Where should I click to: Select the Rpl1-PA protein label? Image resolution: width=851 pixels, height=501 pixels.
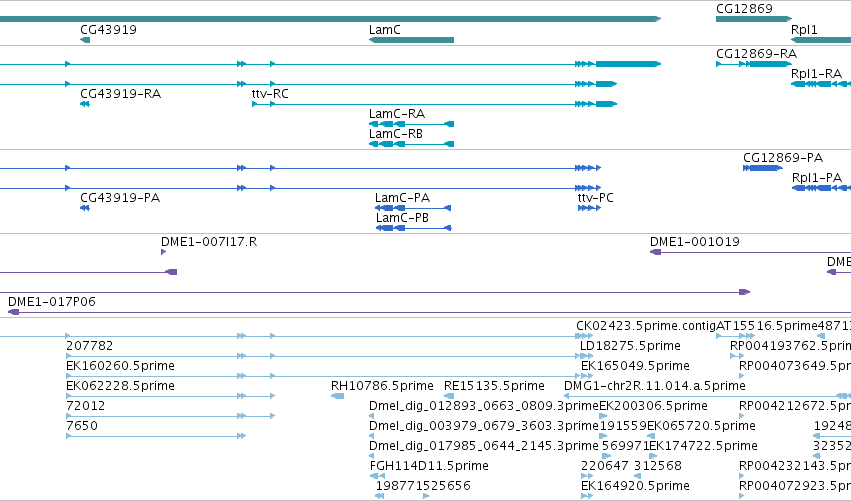tap(817, 178)
